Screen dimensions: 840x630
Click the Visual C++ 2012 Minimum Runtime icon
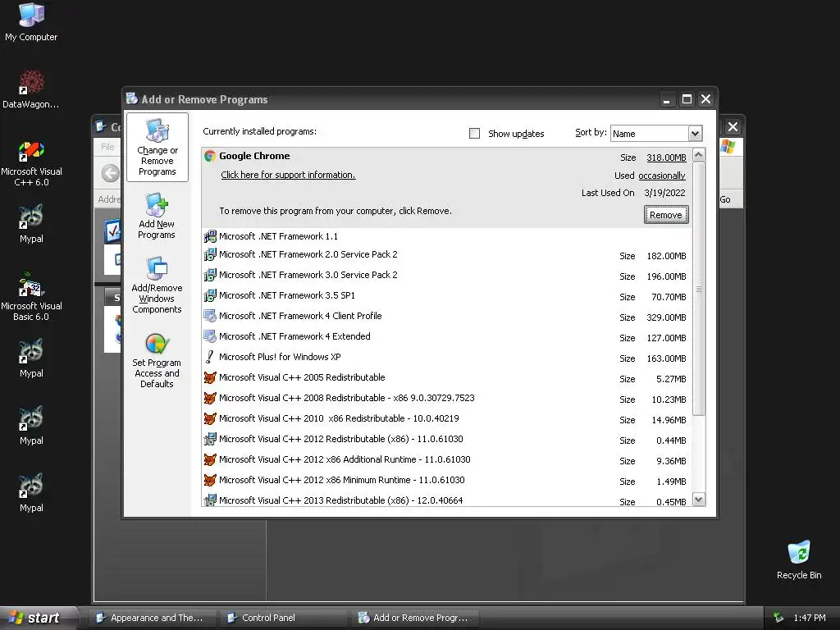click(x=210, y=480)
